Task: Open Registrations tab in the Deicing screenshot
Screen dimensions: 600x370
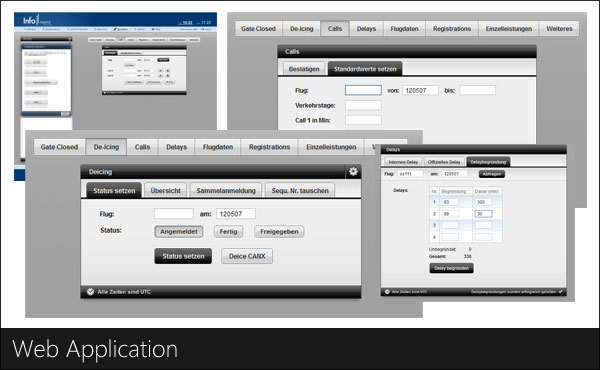Action: click(x=269, y=147)
